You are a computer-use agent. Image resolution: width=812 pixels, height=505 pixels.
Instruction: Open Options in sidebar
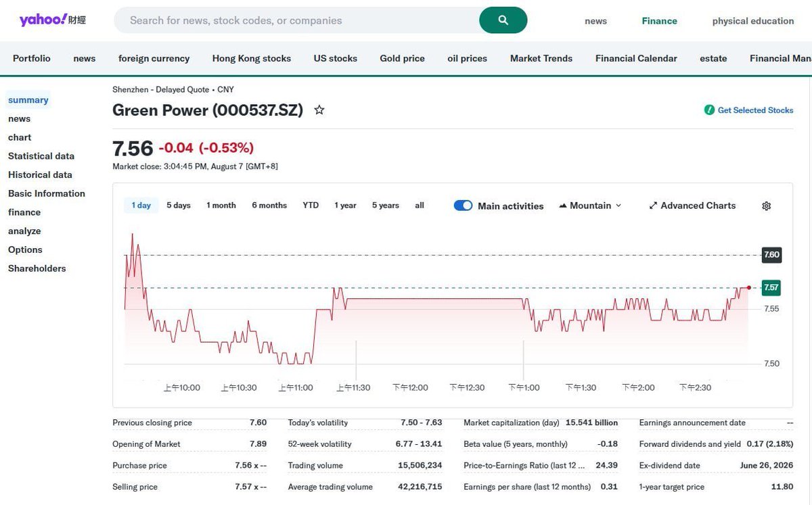pyautogui.click(x=25, y=249)
